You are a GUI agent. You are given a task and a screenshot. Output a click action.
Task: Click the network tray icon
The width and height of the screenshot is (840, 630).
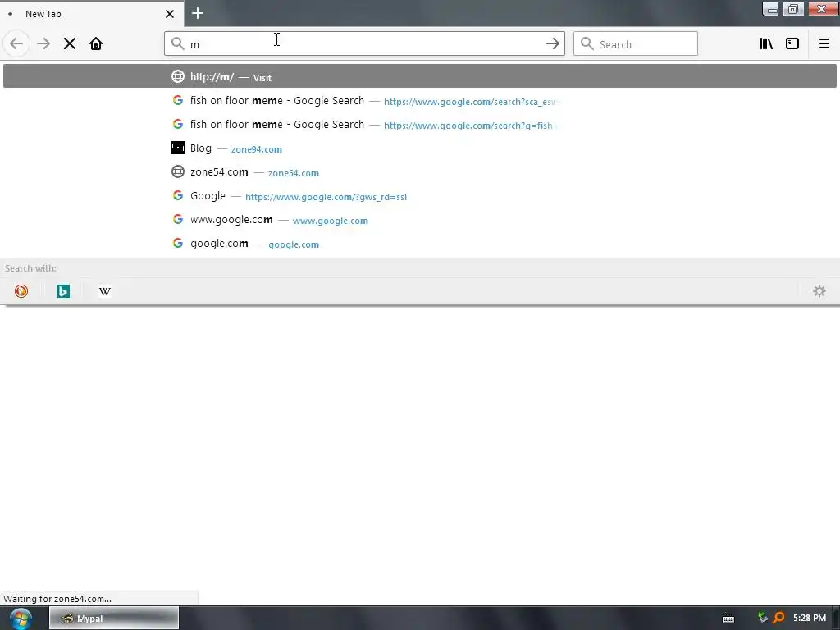click(763, 618)
